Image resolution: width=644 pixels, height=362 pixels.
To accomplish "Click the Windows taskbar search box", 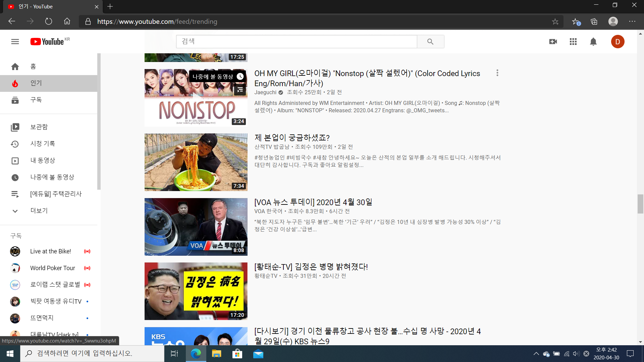I will tap(92, 354).
